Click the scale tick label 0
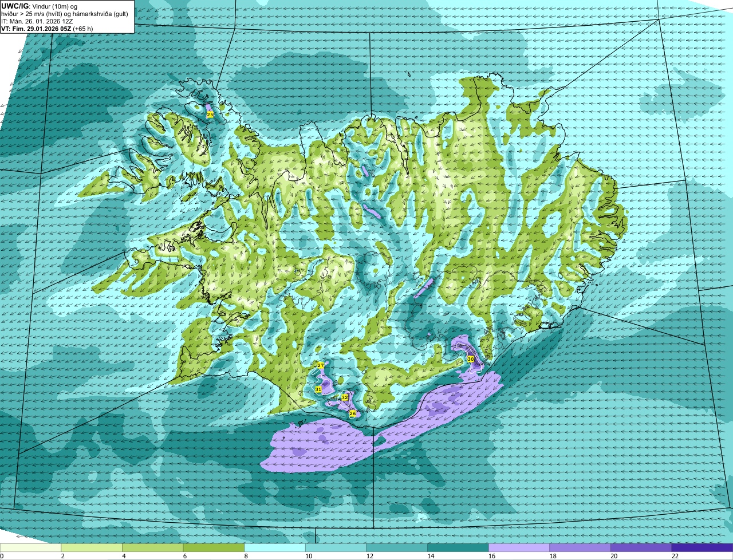This screenshot has width=733, height=560. coord(2,556)
